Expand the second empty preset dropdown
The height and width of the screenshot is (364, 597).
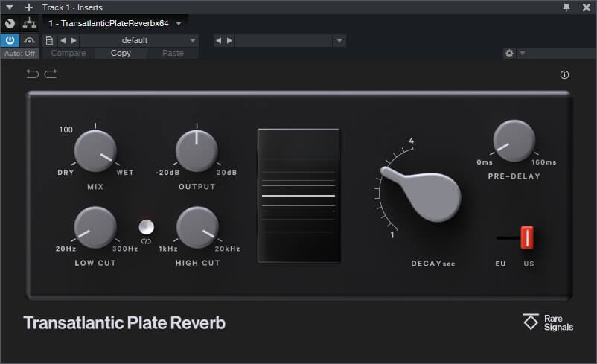click(x=339, y=40)
